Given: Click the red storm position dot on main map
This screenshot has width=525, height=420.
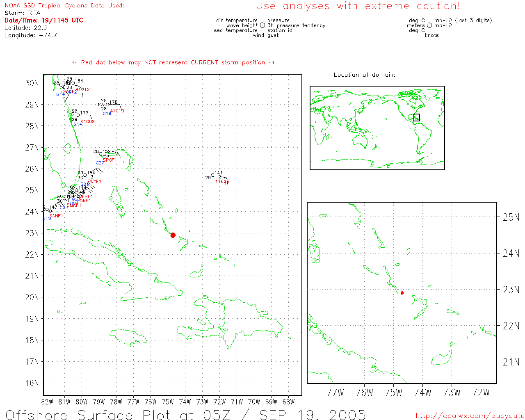Looking at the screenshot, I should 173,235.
